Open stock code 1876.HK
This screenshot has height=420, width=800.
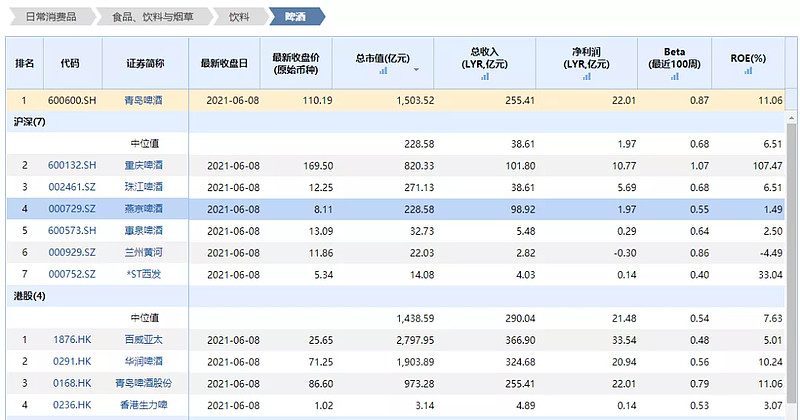pos(72,339)
